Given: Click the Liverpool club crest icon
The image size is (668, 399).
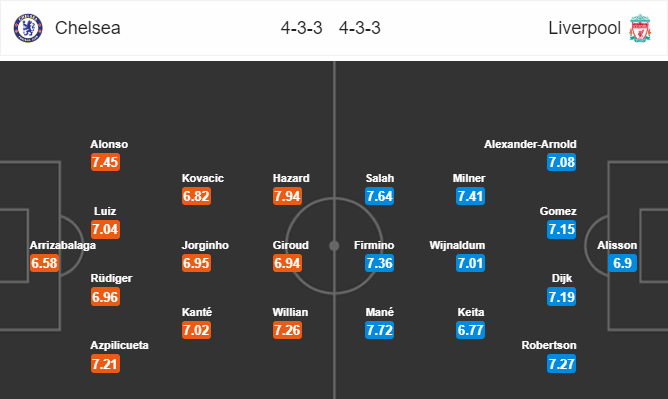Looking at the screenshot, I should [x=640, y=28].
